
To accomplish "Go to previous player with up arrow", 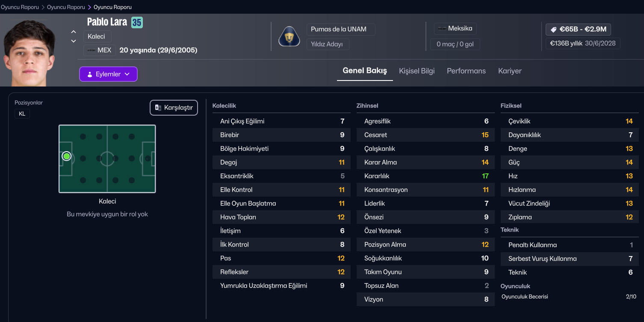I will (74, 32).
